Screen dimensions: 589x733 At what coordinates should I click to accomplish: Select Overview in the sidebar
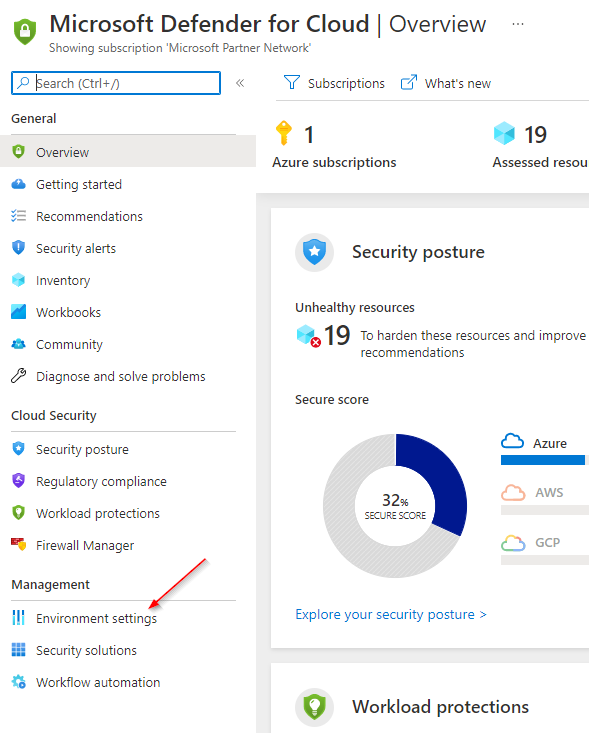(x=128, y=151)
